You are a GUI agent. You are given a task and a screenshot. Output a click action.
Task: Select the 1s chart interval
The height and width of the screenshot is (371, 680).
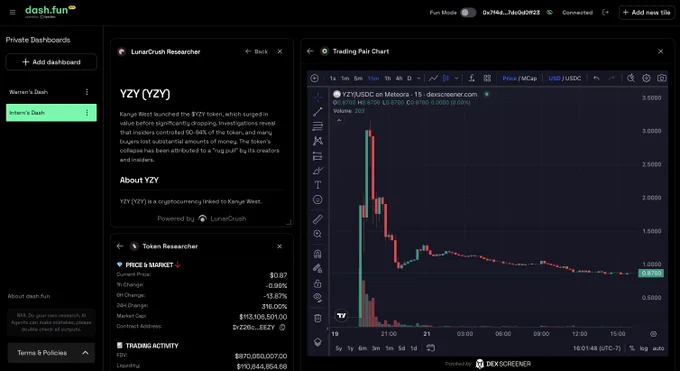333,79
